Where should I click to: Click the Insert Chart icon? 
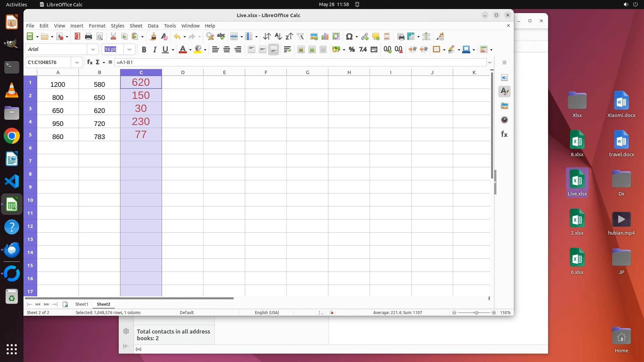(325, 37)
